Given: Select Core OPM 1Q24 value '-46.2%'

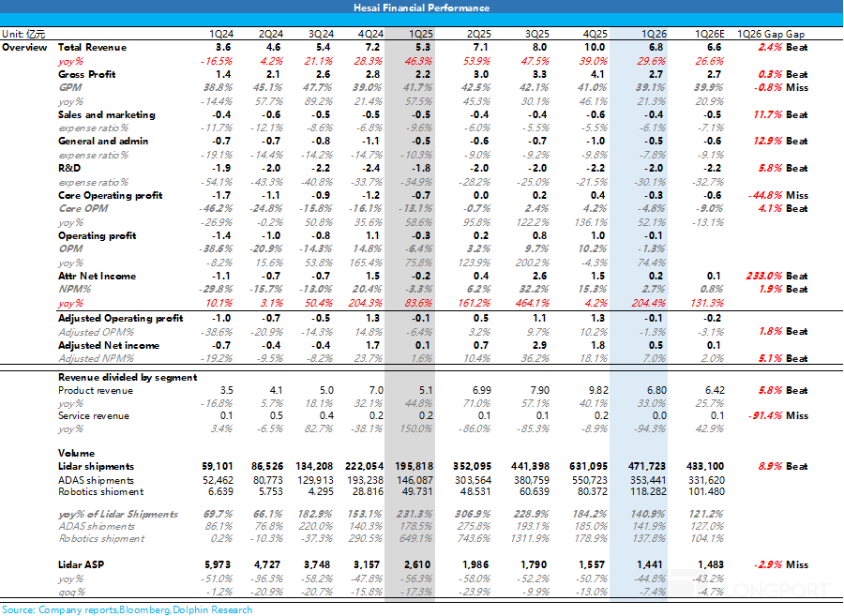Looking at the screenshot, I should 216,208.
